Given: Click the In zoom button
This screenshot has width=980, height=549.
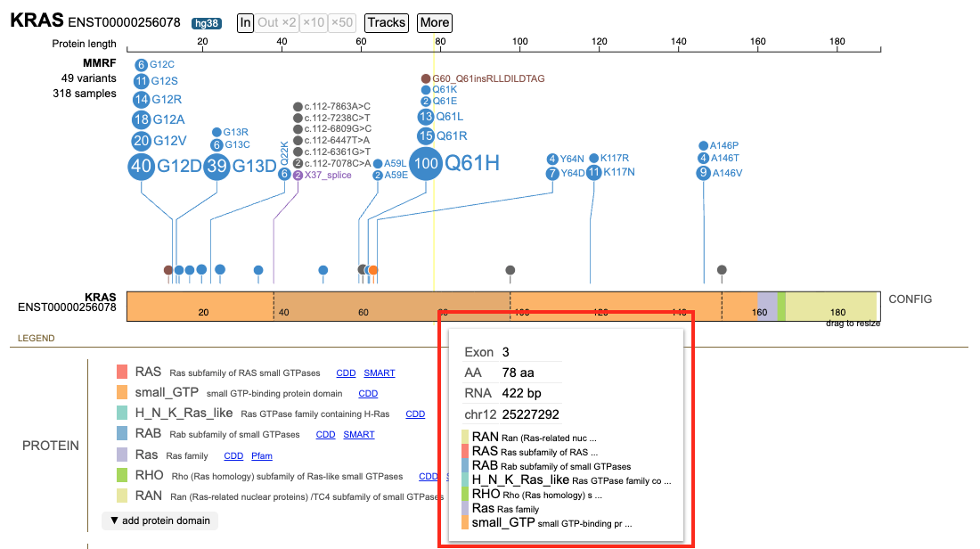Looking at the screenshot, I should [x=246, y=22].
